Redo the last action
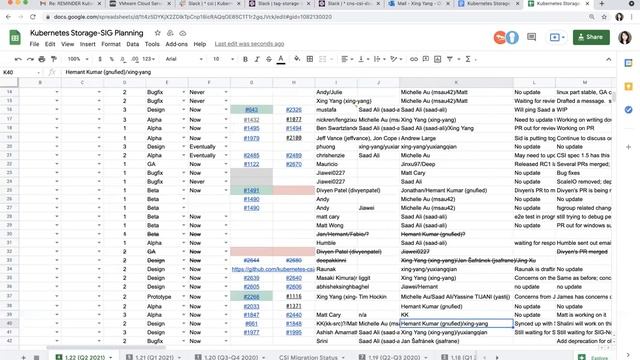 pyautogui.click(x=30, y=59)
